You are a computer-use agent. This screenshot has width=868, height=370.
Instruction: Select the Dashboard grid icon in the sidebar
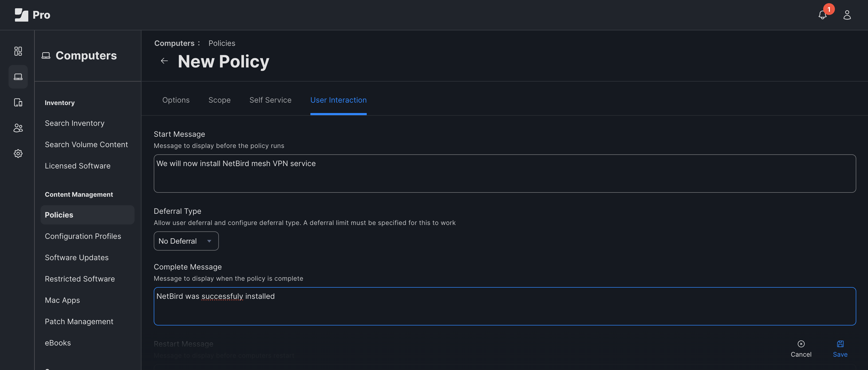pos(18,51)
